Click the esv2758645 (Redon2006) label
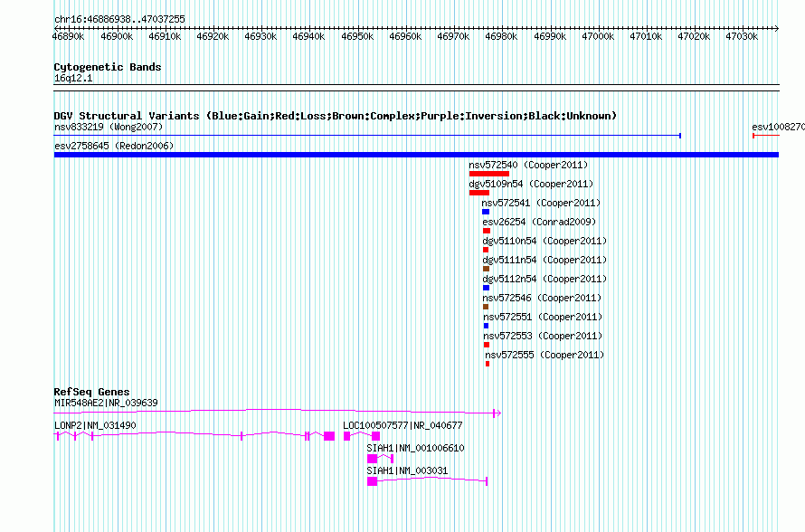Viewport: 805px width, 532px height. click(x=114, y=146)
